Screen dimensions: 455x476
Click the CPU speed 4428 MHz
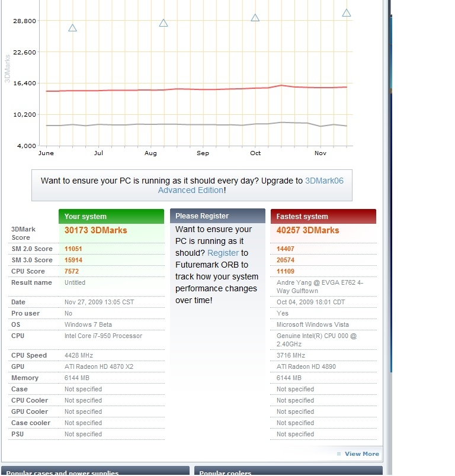[79, 355]
